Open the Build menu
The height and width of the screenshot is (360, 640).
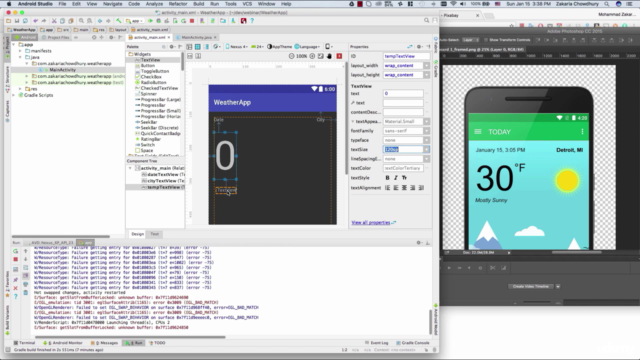pos(199,4)
